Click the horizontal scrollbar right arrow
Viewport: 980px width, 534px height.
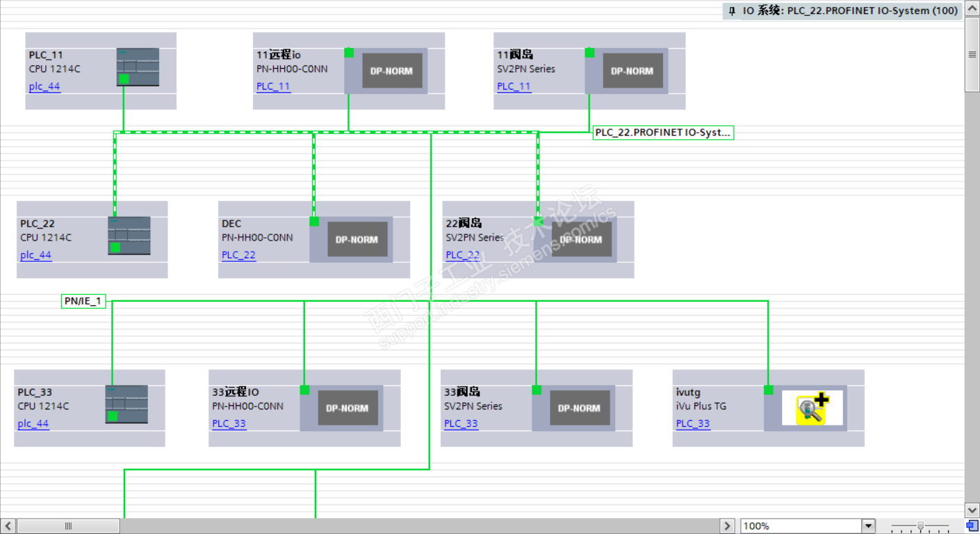tap(727, 526)
